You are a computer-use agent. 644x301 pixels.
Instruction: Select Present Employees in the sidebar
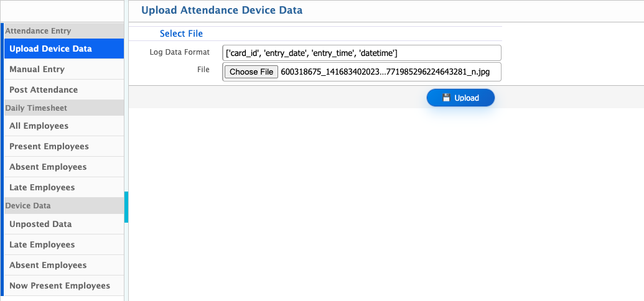pyautogui.click(x=49, y=146)
